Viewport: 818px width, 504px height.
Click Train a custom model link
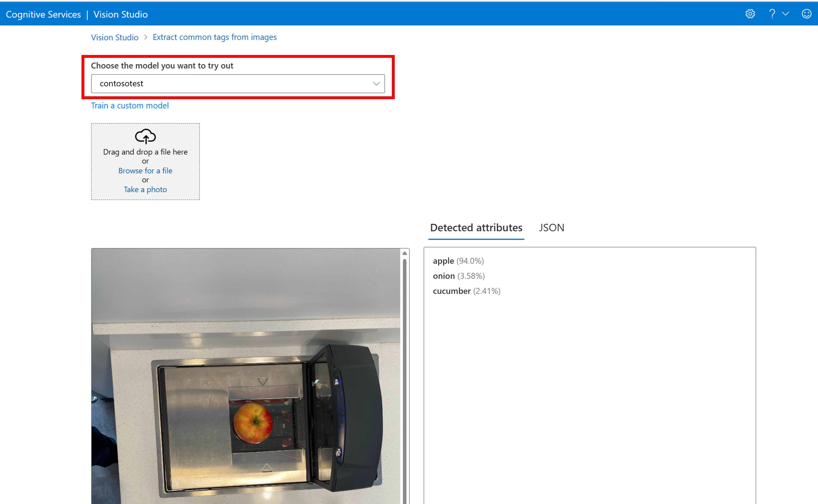click(x=130, y=106)
